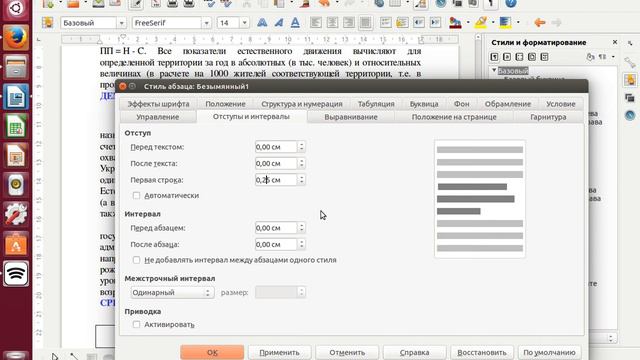Open Files manager from the launcher
This screenshot has height=360, width=640.
coord(16,67)
